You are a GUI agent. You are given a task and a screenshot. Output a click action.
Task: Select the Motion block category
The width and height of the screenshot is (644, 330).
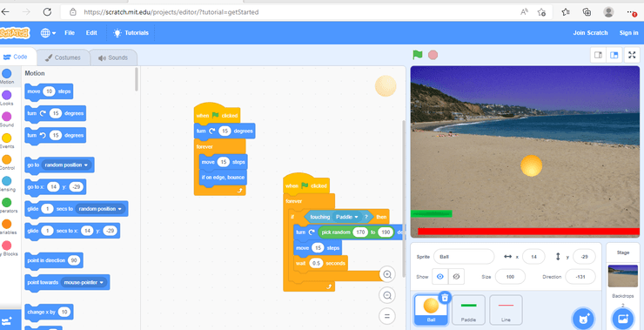tap(7, 77)
